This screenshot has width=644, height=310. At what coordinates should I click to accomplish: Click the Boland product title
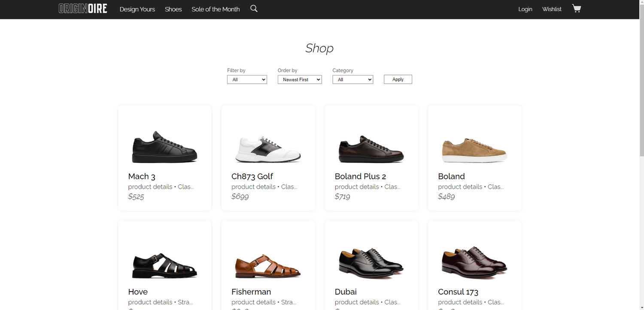451,176
